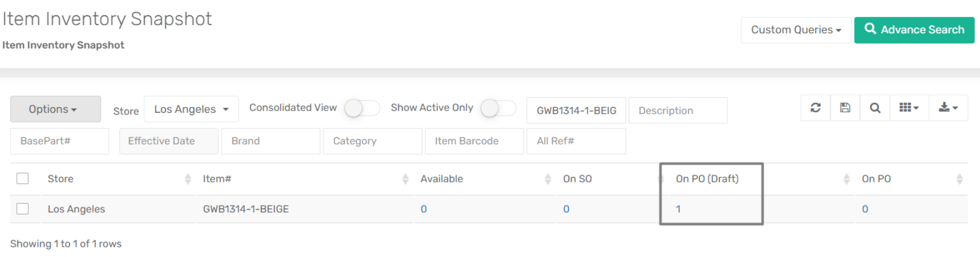This screenshot has width=980, height=257.
Task: Open the Options dropdown
Action: [x=55, y=109]
